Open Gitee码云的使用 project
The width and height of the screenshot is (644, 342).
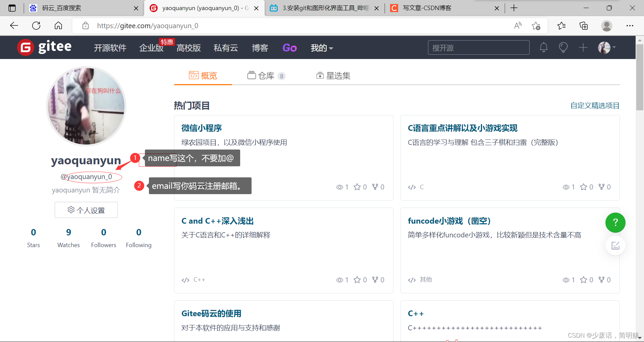211,313
